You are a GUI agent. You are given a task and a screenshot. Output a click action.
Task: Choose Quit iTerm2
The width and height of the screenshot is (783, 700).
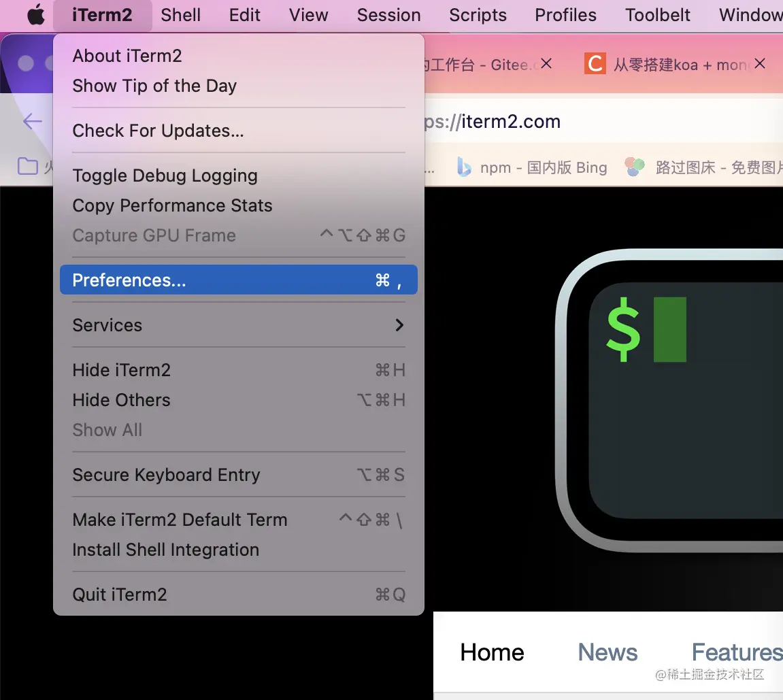tap(239, 595)
